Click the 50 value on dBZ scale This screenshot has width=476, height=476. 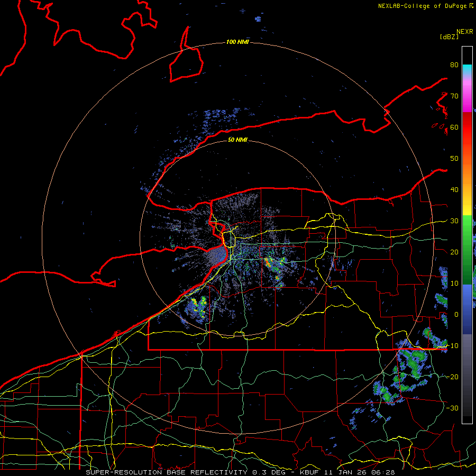click(454, 159)
